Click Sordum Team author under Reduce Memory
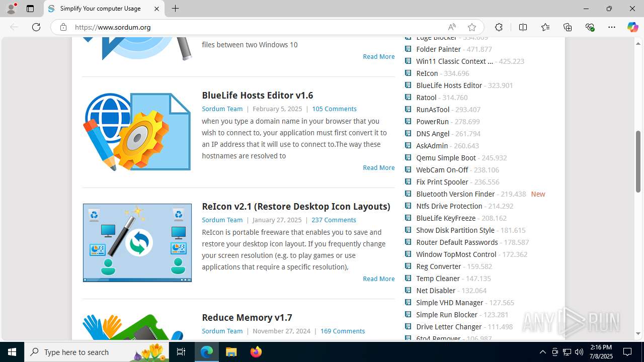 222,331
